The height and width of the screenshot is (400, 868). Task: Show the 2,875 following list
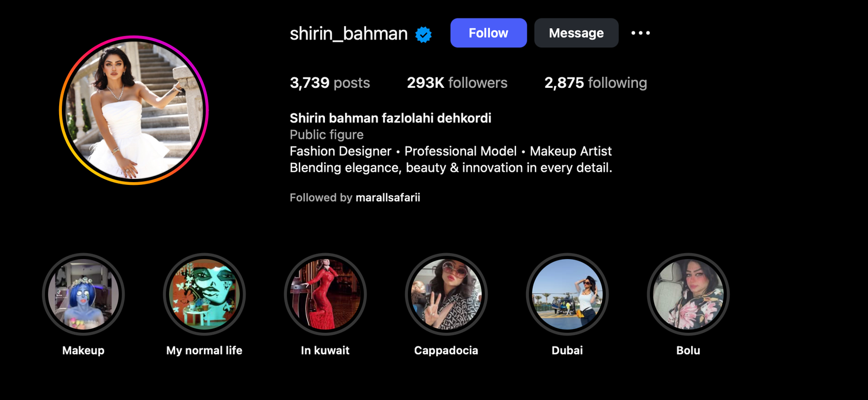click(x=595, y=83)
